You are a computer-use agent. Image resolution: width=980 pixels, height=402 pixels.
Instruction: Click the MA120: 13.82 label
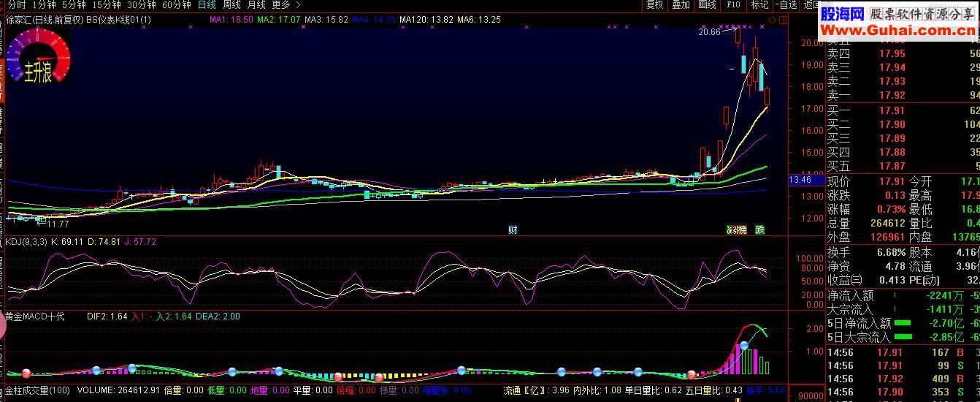point(426,20)
